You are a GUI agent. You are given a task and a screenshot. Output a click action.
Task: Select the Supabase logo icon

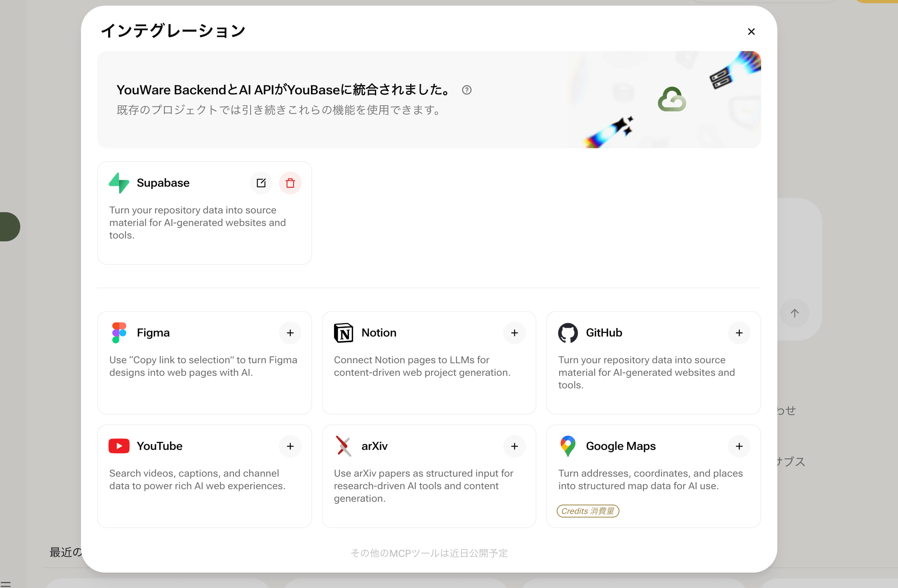(x=119, y=183)
